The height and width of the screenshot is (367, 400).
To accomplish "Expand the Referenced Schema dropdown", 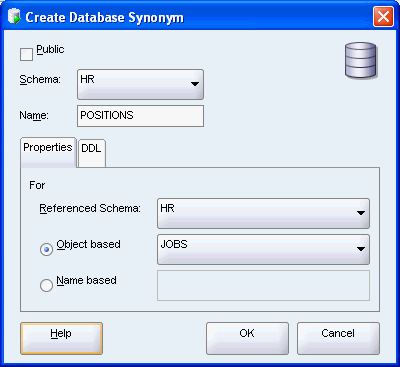I will click(263, 213).
